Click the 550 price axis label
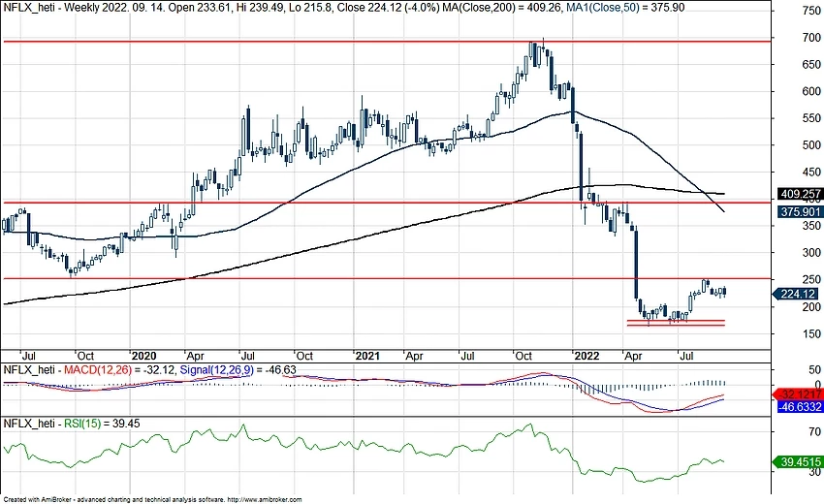824x504 pixels. [x=810, y=119]
